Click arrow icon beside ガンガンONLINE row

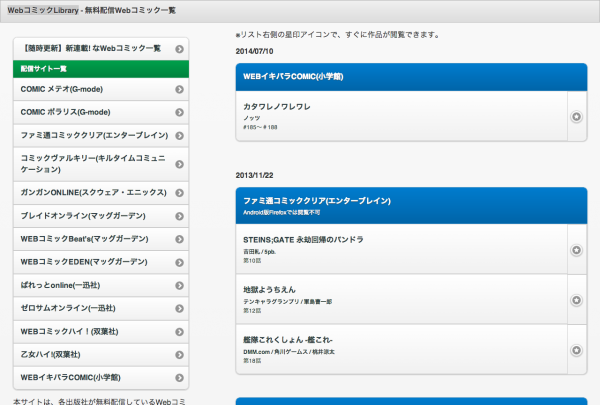179,193
